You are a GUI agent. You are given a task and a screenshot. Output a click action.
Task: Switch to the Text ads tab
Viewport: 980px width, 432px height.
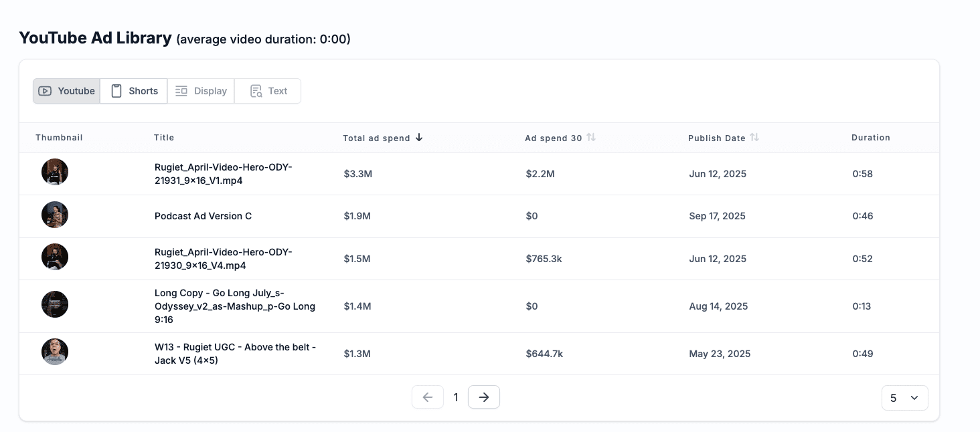[268, 91]
